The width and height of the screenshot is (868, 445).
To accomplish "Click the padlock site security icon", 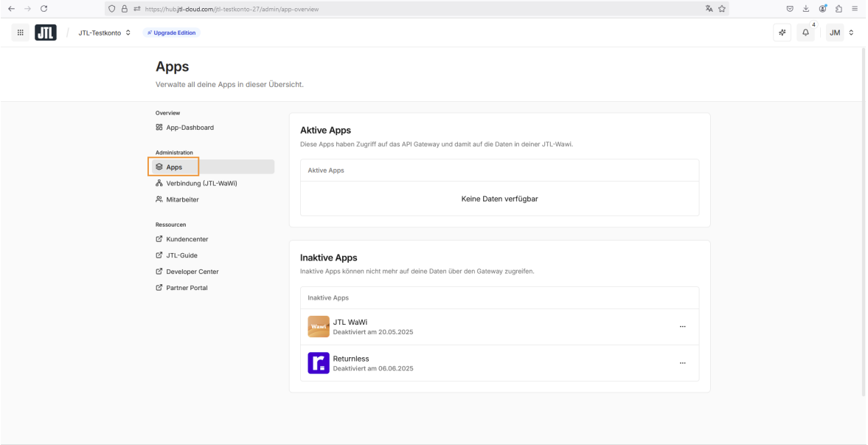I will click(125, 9).
